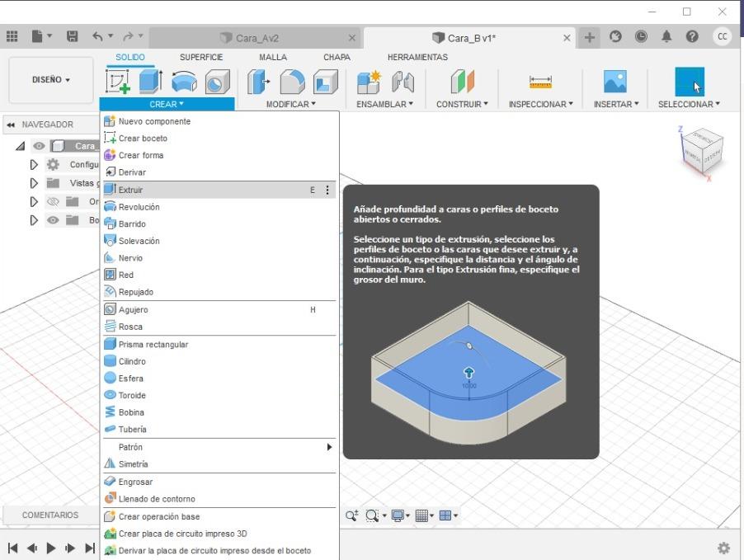Choose Simetría from the menu
The height and width of the screenshot is (560, 744).
point(219,464)
